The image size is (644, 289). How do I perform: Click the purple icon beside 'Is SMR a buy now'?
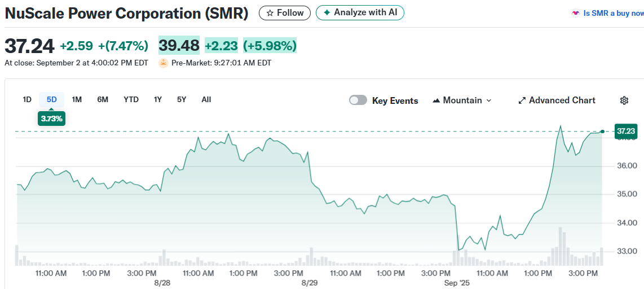pos(575,13)
